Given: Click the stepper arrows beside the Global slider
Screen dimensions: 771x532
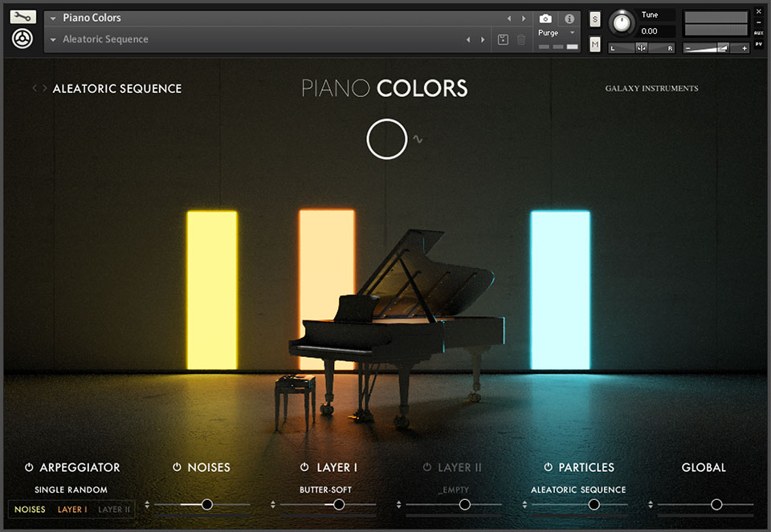Looking at the screenshot, I should [651, 505].
